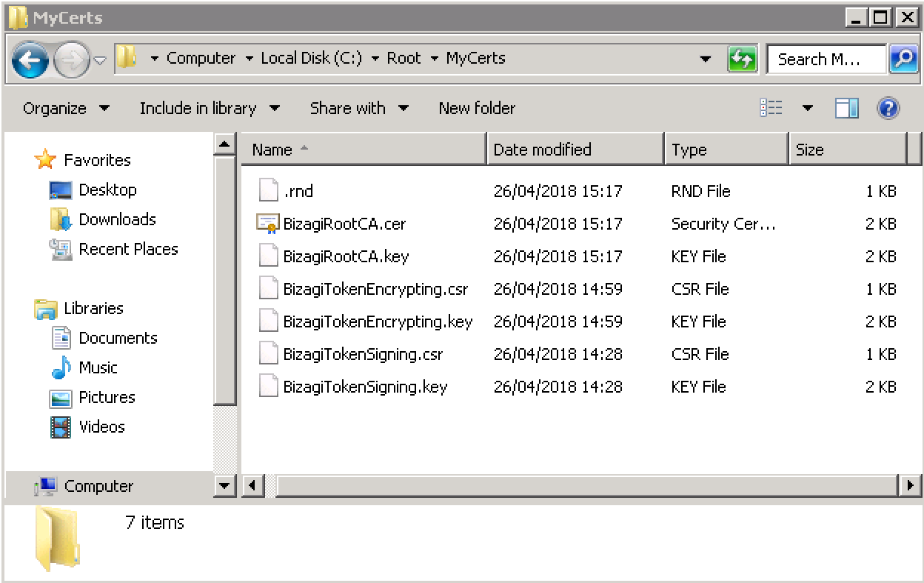This screenshot has width=924, height=583.
Task: Select the BizagiRootCA.cer certificate icon
Action: tap(268, 223)
